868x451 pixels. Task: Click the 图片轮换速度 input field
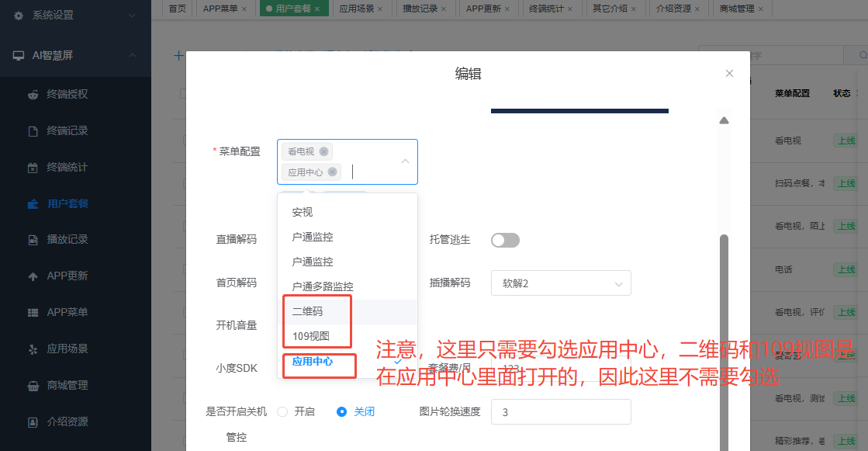point(561,412)
